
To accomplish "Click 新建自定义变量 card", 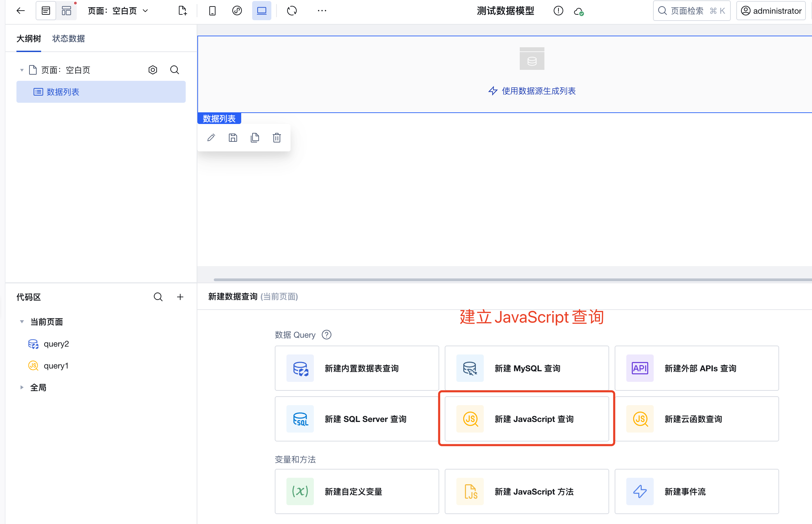I will coord(357,491).
